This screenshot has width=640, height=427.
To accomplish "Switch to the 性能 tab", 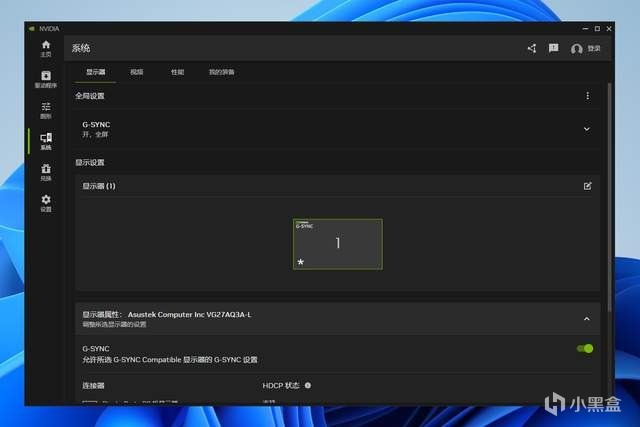I will (178, 72).
